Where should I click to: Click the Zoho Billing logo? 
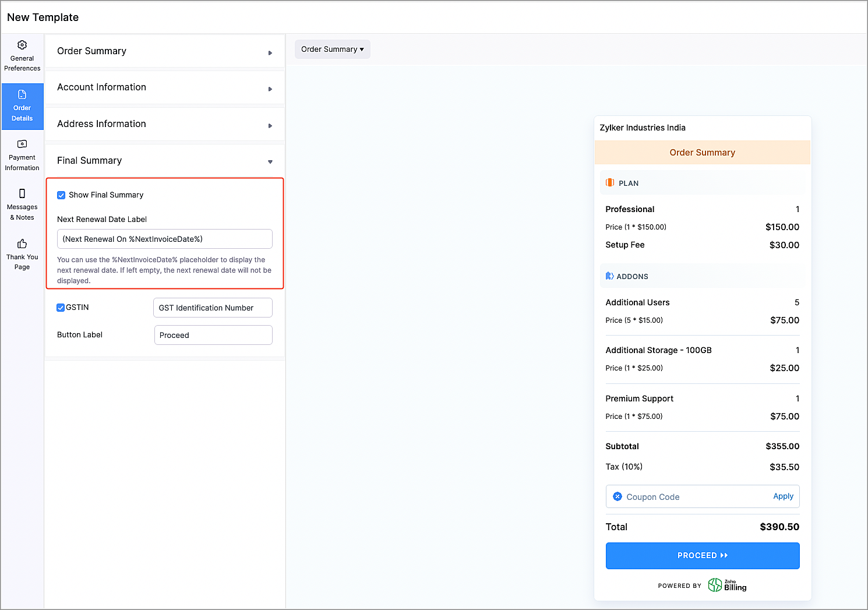[727, 585]
